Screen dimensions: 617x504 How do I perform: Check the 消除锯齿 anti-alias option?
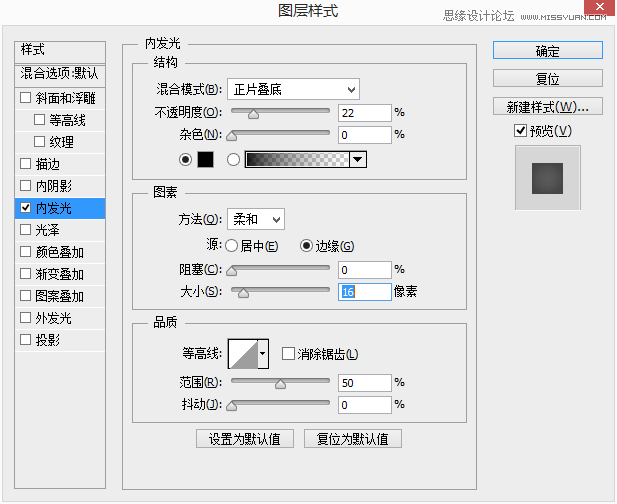click(288, 354)
